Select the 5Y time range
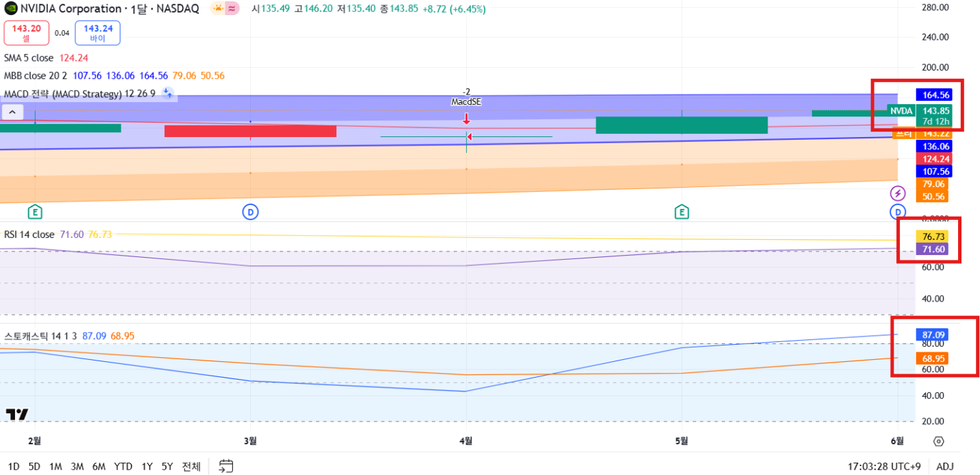980x475 pixels. [167, 466]
